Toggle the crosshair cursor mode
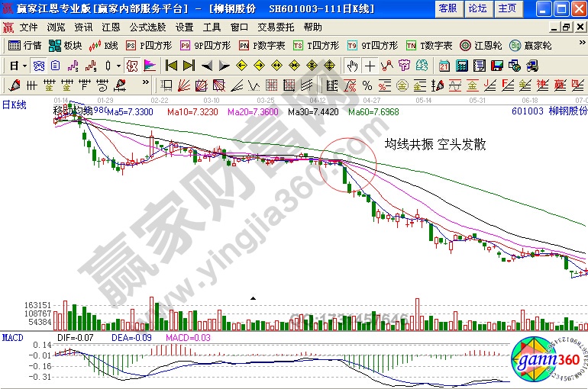Screen dimensions: 588x389 370,66
